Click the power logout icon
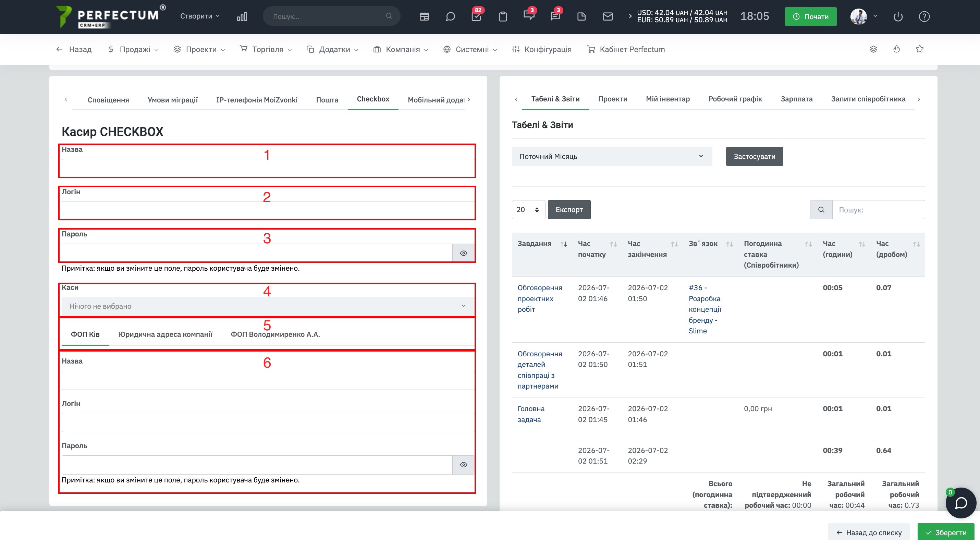980x540 pixels. coord(898,16)
